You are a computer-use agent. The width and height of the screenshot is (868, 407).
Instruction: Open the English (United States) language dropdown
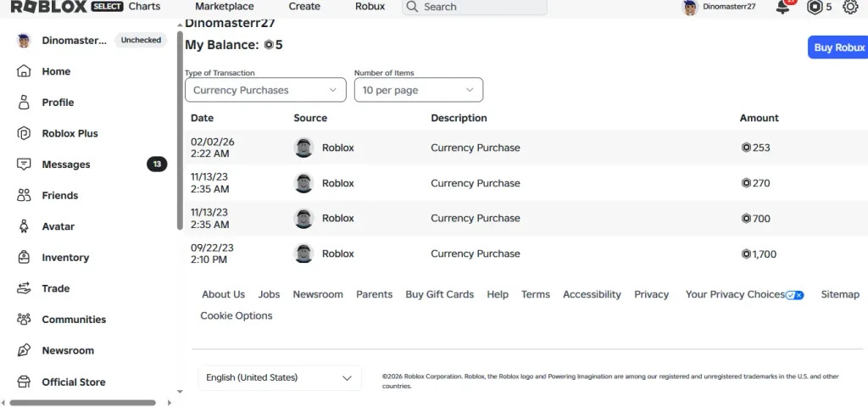coord(280,378)
